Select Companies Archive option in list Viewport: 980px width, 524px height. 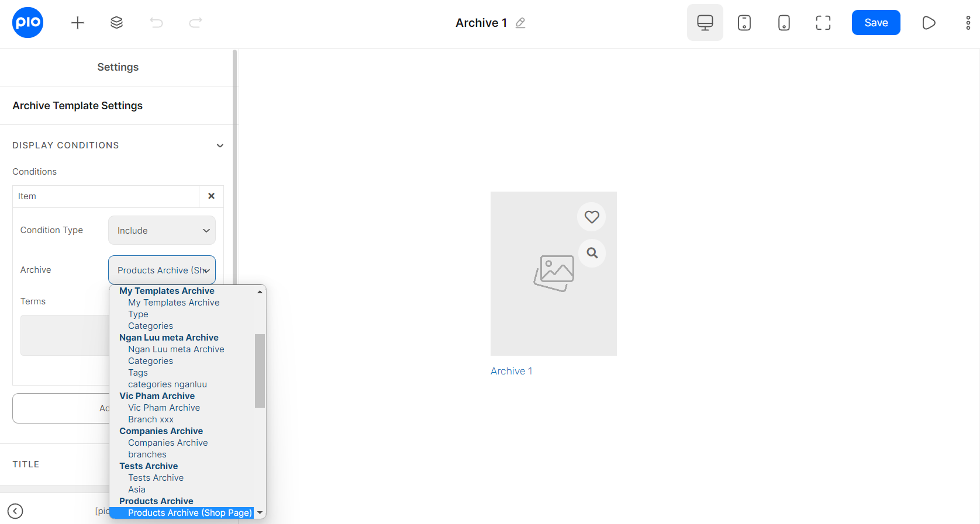[x=168, y=443]
